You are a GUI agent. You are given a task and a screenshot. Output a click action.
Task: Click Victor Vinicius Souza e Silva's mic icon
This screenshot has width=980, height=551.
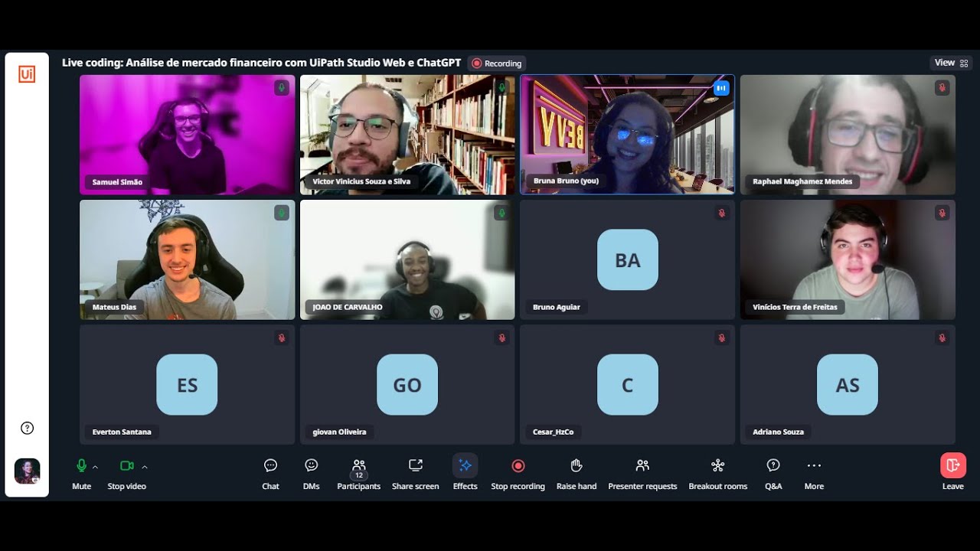[x=501, y=88]
